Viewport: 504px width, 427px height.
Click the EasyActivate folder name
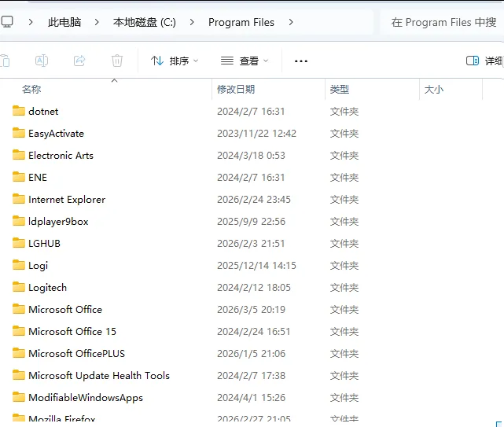pyautogui.click(x=57, y=134)
